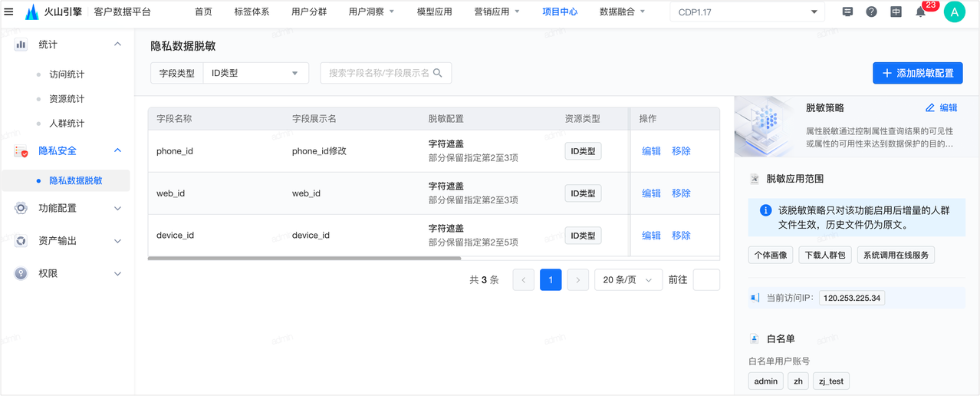This screenshot has width=980, height=396.
Task: Open the messages icon in header
Action: (x=847, y=12)
